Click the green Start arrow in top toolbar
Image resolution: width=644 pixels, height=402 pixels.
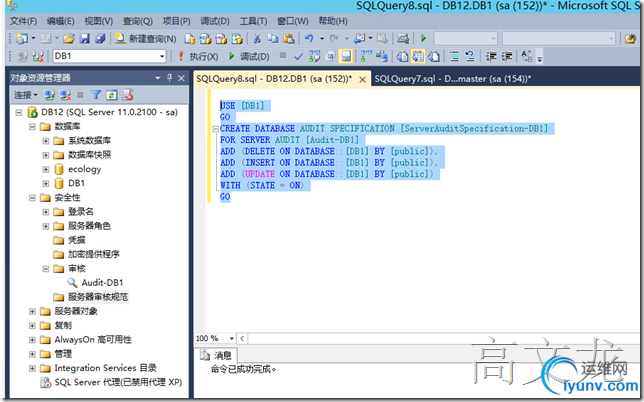pos(423,39)
